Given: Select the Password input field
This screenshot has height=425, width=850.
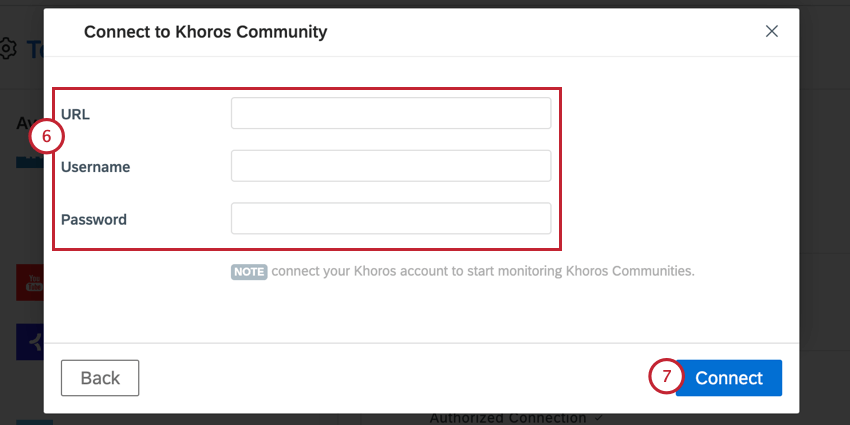Looking at the screenshot, I should click(x=391, y=218).
